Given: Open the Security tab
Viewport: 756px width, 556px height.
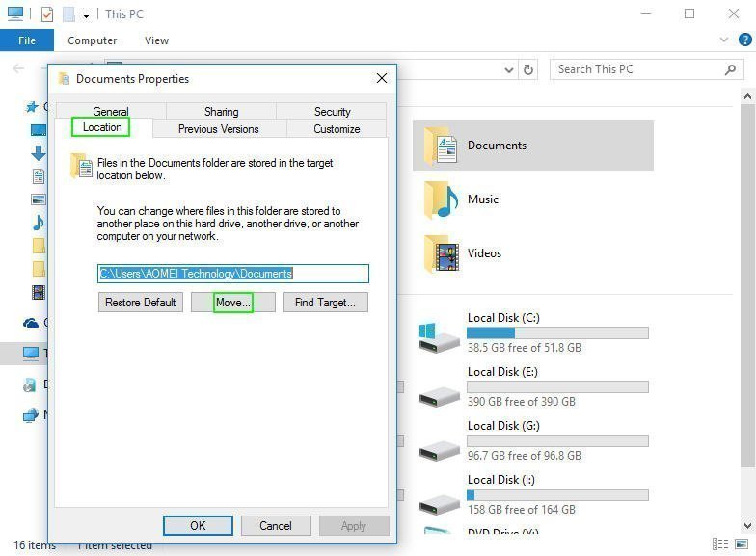Looking at the screenshot, I should [x=332, y=112].
